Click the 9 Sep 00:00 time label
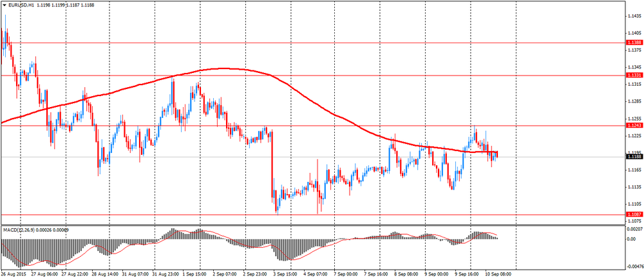The width and height of the screenshot is (644, 278). coord(436,273)
